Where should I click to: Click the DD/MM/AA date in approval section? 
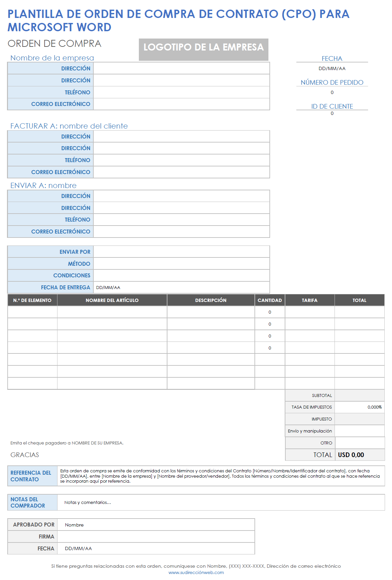(78, 548)
